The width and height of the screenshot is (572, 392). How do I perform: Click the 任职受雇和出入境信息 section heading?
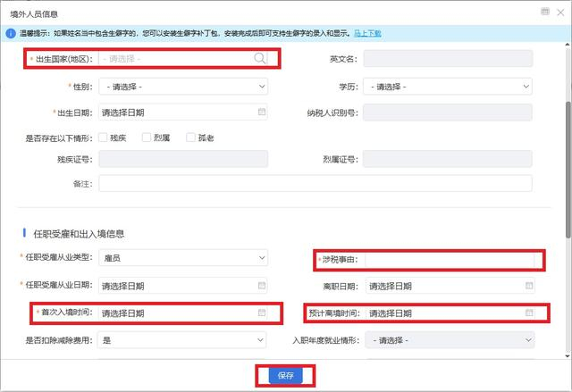[x=79, y=234]
